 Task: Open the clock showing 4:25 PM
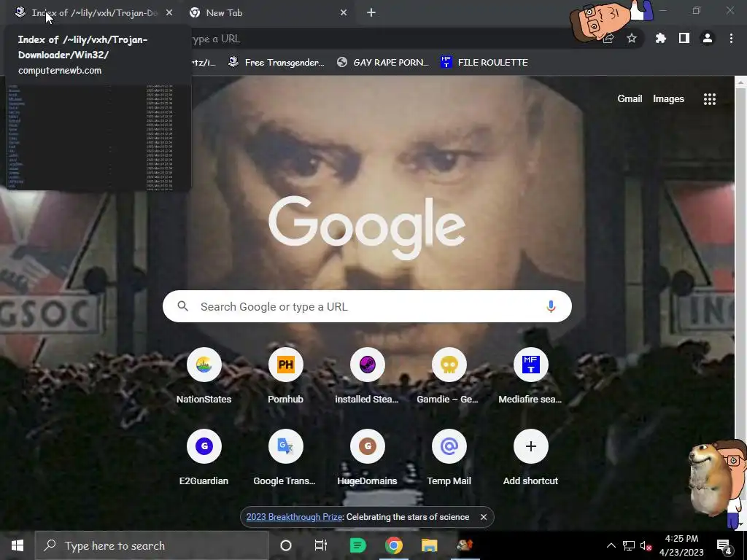tap(682, 545)
